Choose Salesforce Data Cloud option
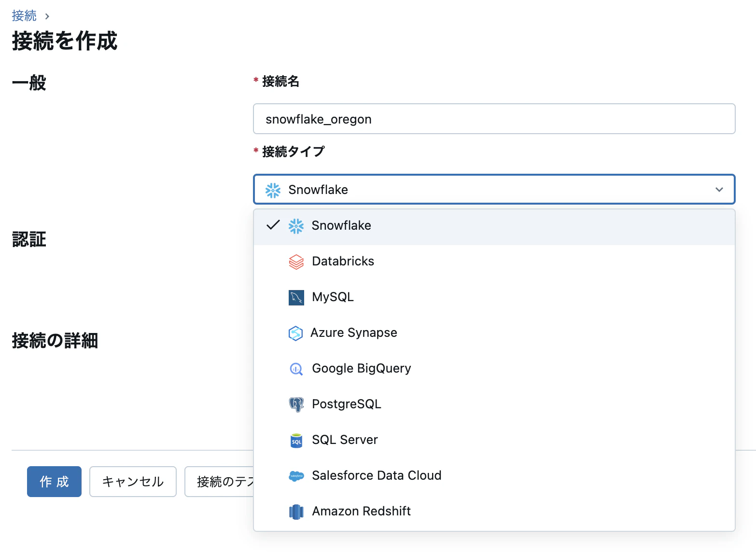This screenshot has width=756, height=554. (494, 476)
